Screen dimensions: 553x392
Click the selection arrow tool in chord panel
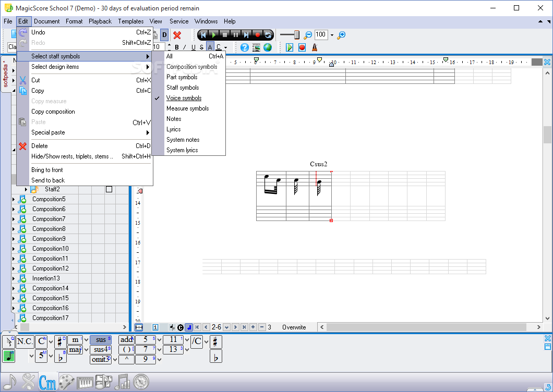[8, 342]
